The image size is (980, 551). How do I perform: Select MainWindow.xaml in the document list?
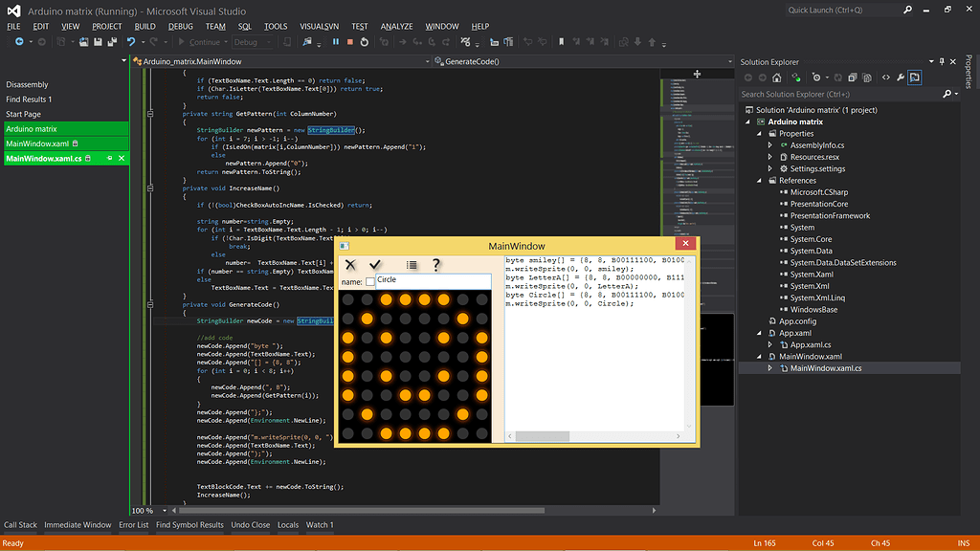click(34, 143)
